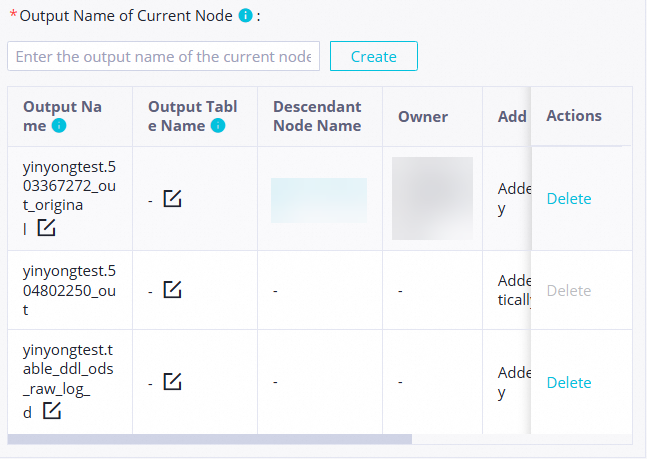
Task: Edit output table name in first row
Action: coord(172,199)
